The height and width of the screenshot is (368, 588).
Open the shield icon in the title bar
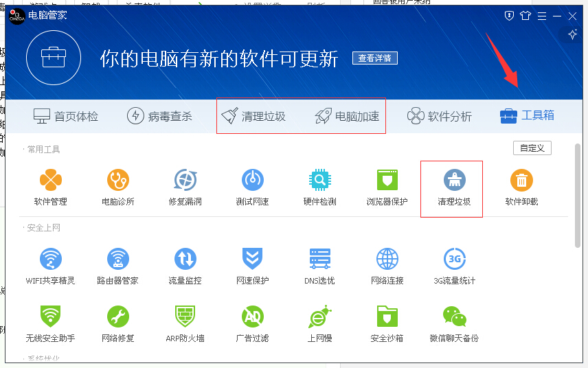(509, 16)
